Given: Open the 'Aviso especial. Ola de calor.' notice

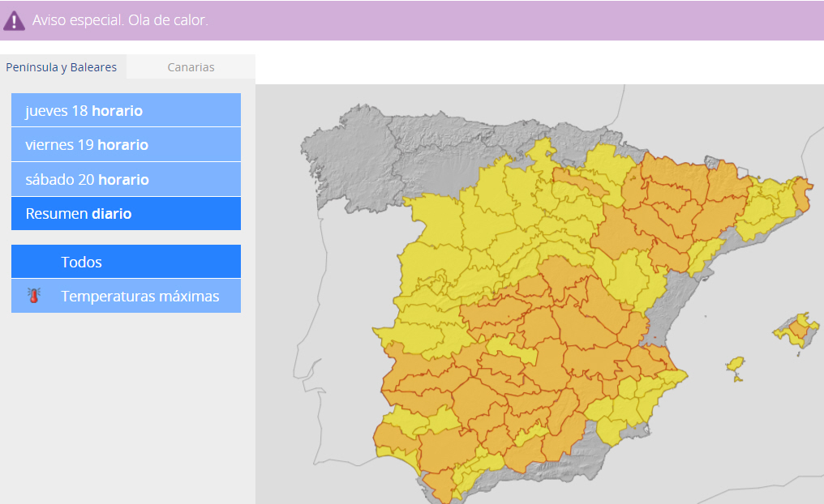Looking at the screenshot, I should coord(120,20).
